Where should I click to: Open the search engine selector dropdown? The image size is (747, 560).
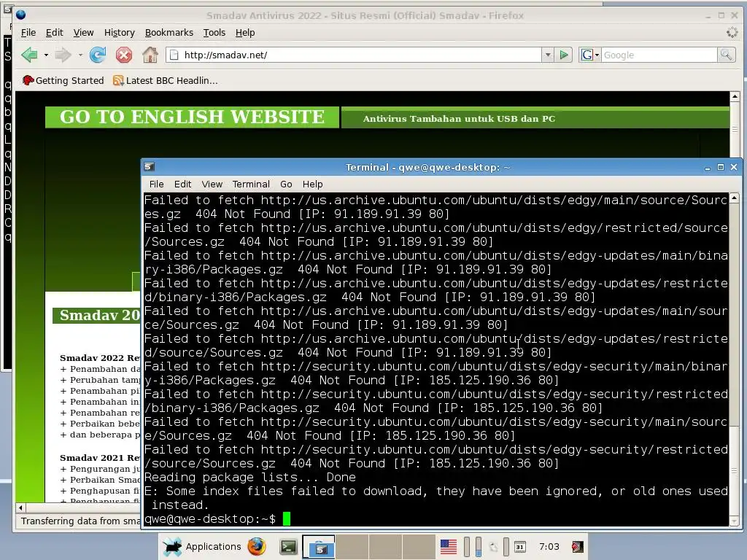point(590,55)
